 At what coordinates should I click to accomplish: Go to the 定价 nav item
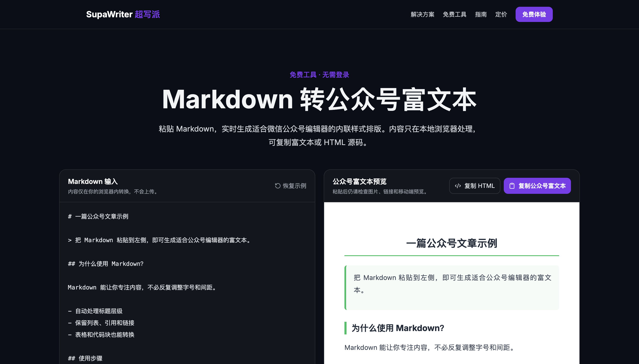click(501, 15)
